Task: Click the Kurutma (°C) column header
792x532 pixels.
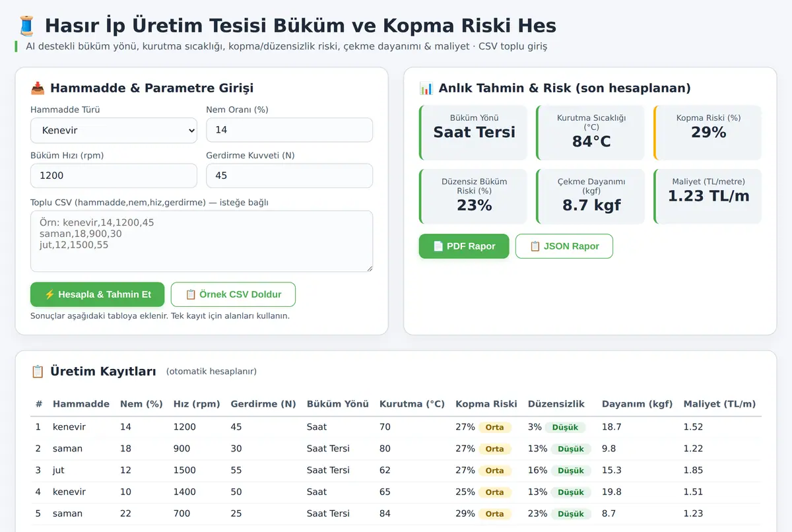Action: coord(412,404)
